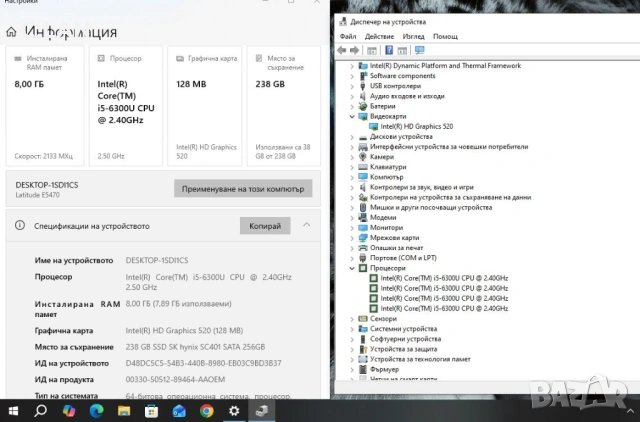
Task: Click the blue Help icon in toolbar
Action: [389, 50]
